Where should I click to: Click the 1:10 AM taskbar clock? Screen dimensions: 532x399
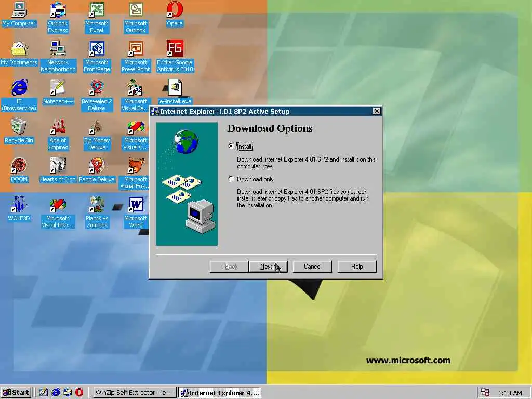tap(510, 393)
